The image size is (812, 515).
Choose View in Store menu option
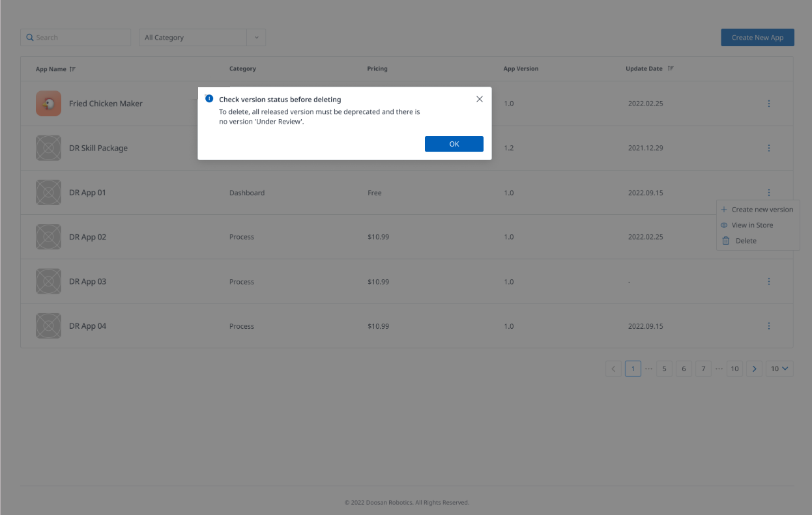752,225
